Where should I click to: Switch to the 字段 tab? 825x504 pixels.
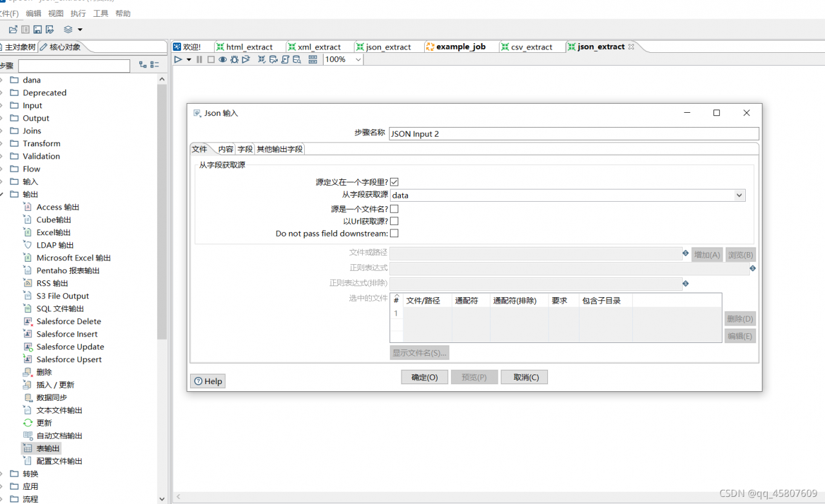[245, 149]
